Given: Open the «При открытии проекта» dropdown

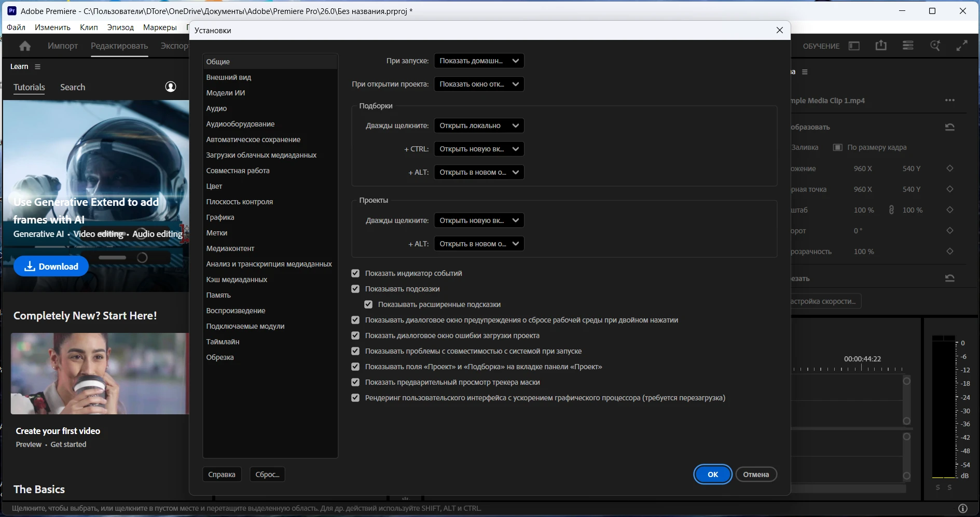Looking at the screenshot, I should (478, 84).
